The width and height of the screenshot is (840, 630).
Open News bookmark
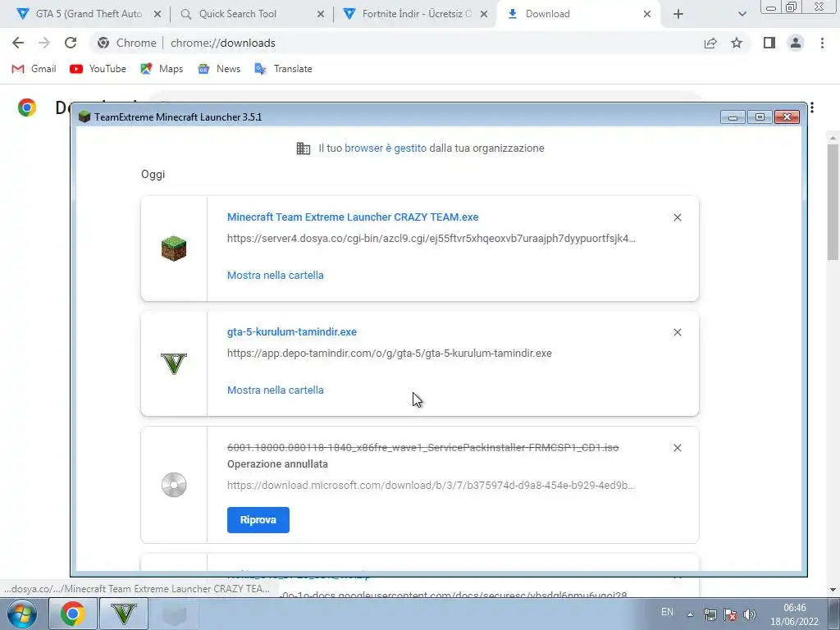pos(218,69)
